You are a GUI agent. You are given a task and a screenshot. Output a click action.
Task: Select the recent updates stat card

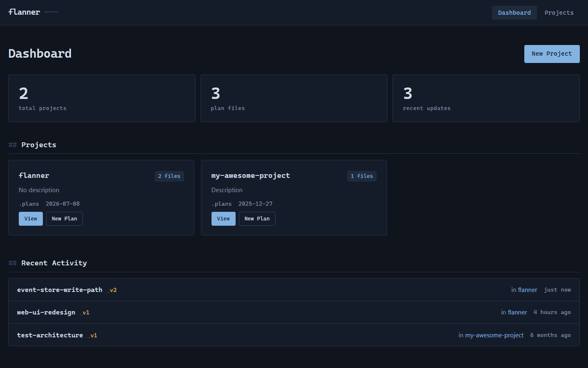click(486, 98)
